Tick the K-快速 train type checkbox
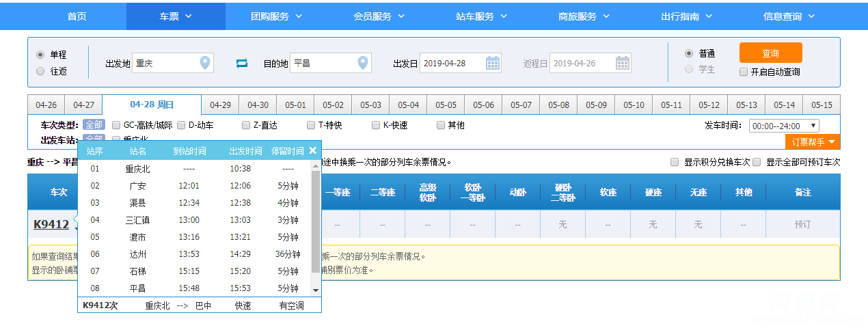Viewport: 868px width, 328px height. pos(376,125)
